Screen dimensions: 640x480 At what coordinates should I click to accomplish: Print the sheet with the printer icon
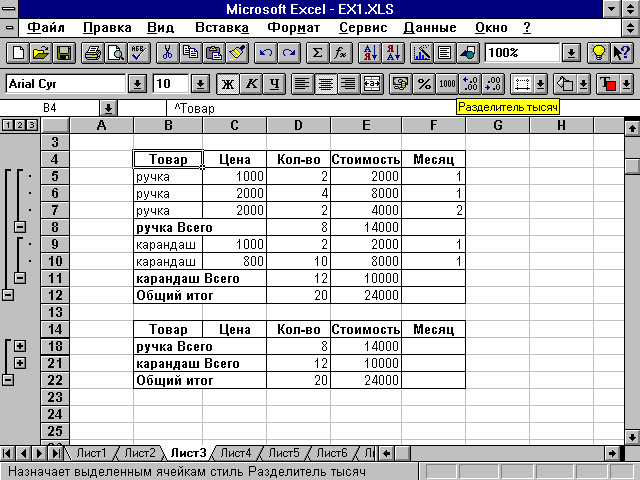pyautogui.click(x=93, y=53)
